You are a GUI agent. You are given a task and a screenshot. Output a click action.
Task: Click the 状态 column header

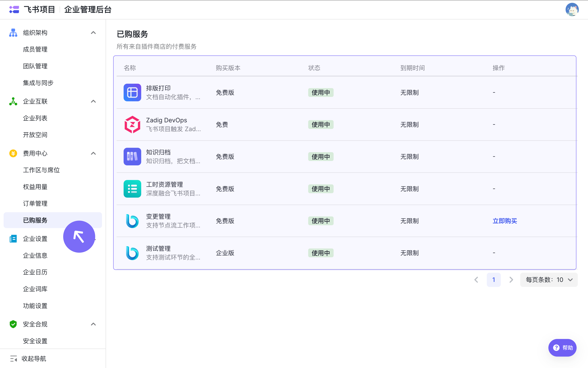(x=314, y=68)
